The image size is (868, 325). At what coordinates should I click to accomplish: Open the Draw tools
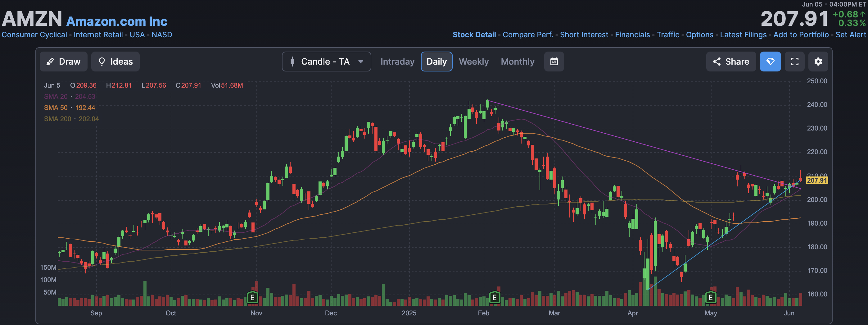[63, 61]
